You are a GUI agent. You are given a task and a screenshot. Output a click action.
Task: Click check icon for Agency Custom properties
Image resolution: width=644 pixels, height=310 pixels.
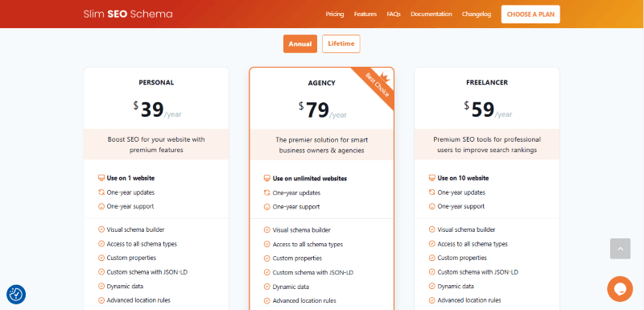pyautogui.click(x=267, y=258)
